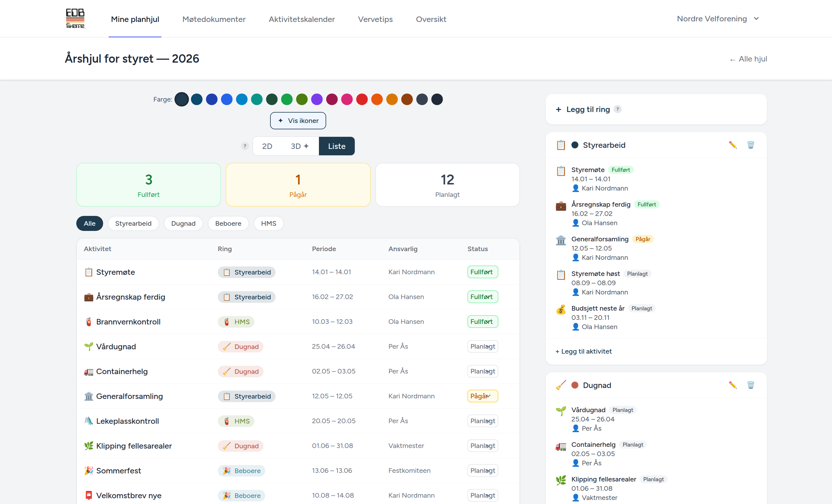Open status dropdown for Lekeplasskontroll row
832x504 pixels.
482,421
